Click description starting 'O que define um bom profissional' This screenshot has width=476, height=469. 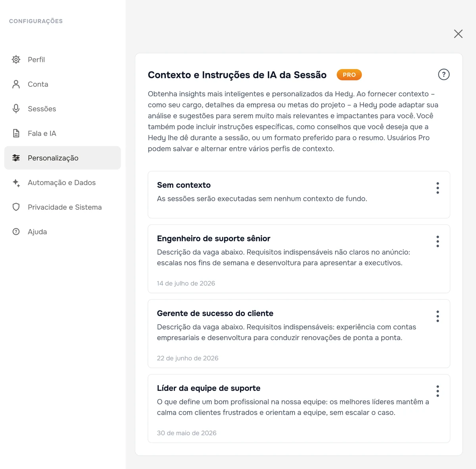coord(293,407)
